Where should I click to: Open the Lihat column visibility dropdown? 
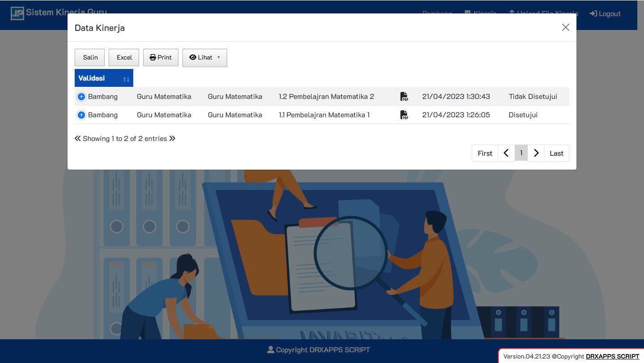pos(205,58)
